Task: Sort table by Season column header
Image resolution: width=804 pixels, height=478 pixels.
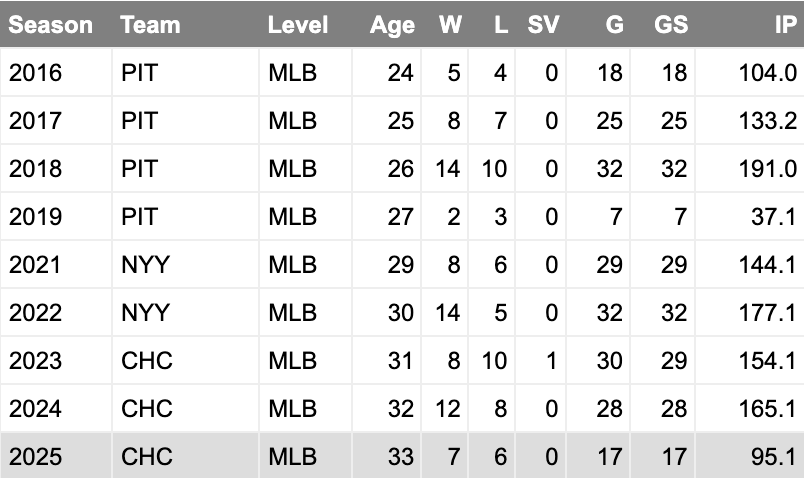Action: 51,25
